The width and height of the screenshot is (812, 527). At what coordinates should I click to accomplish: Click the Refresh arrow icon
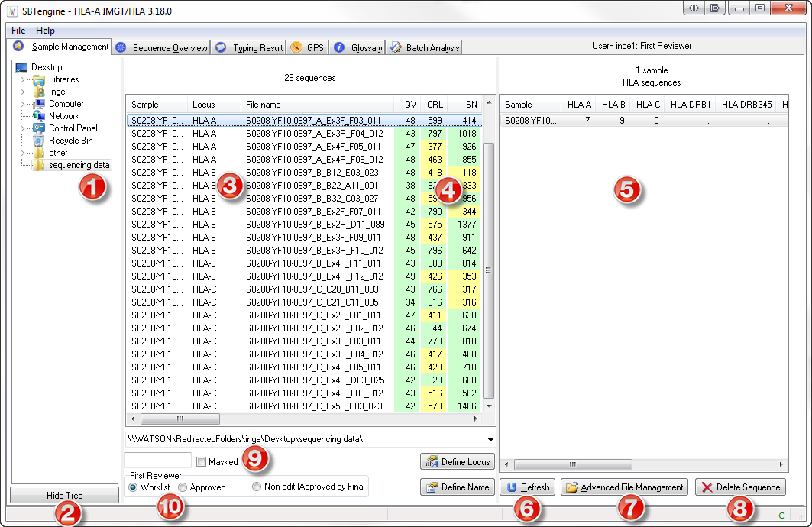[512, 487]
